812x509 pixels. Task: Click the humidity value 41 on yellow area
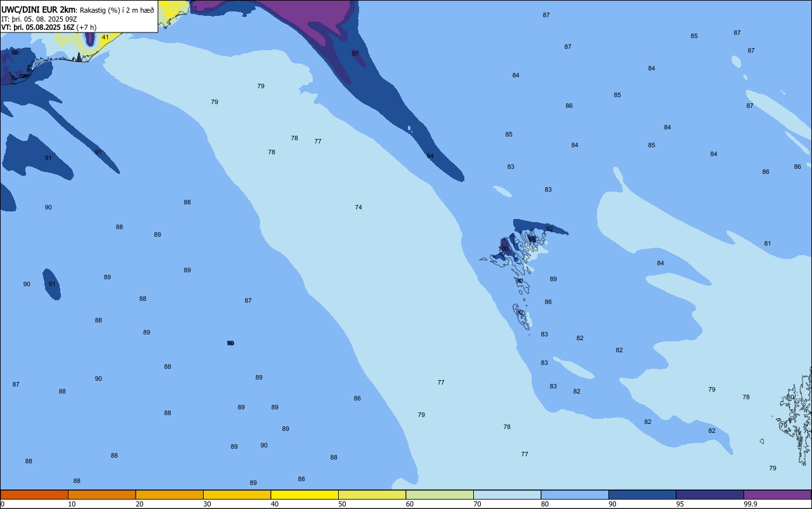click(x=105, y=37)
